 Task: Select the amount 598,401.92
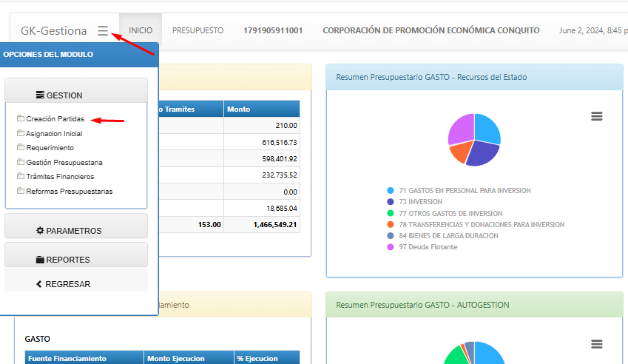[280, 159]
